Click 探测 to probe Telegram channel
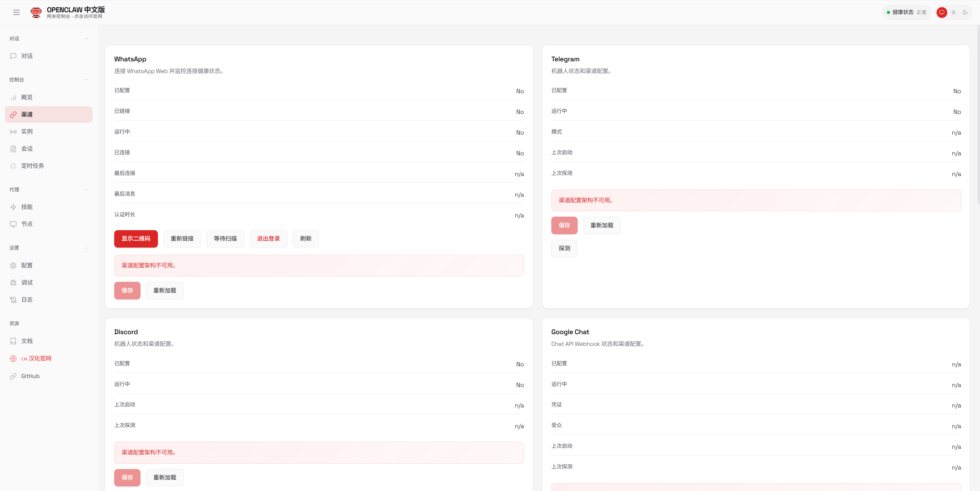Screen dimensions: 980x491 (x=564, y=248)
